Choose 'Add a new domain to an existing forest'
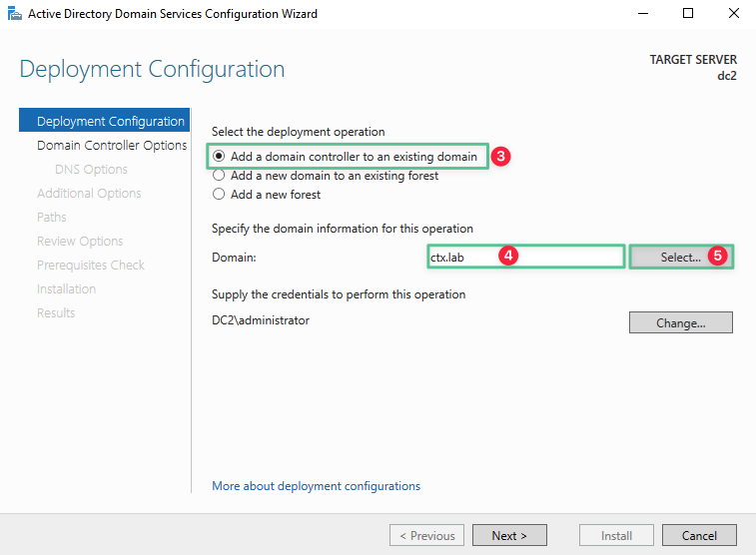 pyautogui.click(x=219, y=176)
